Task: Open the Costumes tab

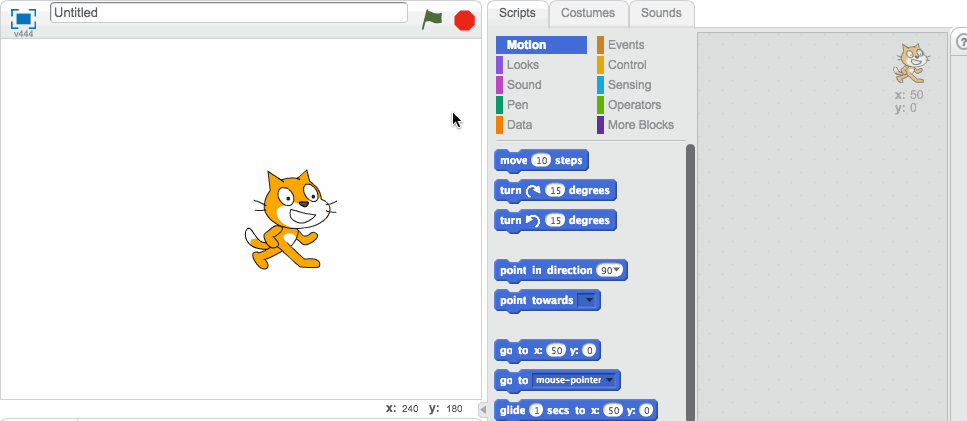Action: coord(588,13)
